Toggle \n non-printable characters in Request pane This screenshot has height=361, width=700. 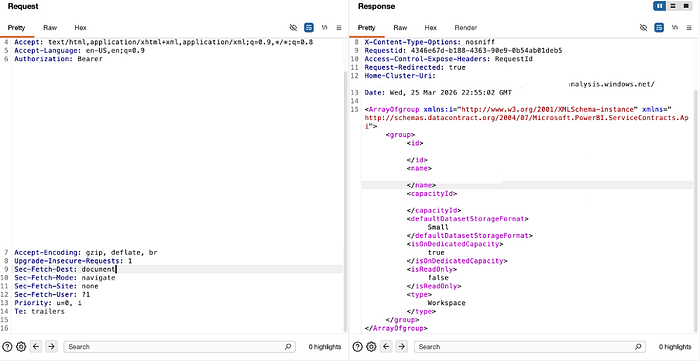pos(324,28)
